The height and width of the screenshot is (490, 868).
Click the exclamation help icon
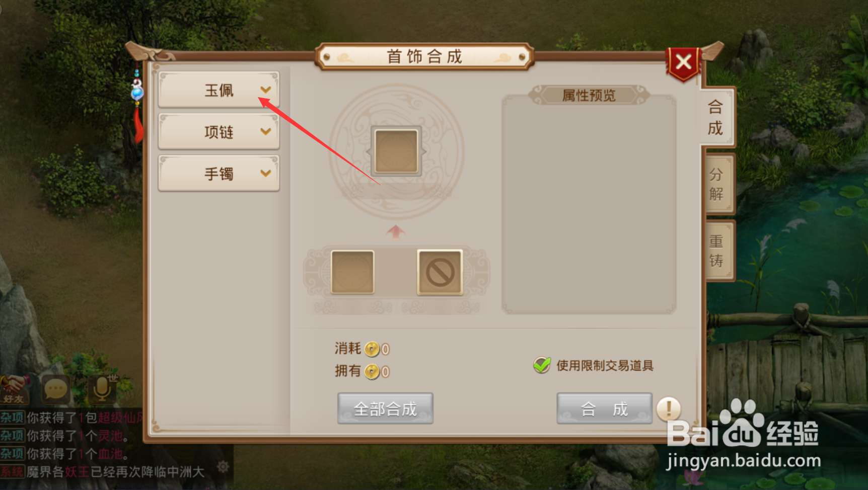pos(669,409)
